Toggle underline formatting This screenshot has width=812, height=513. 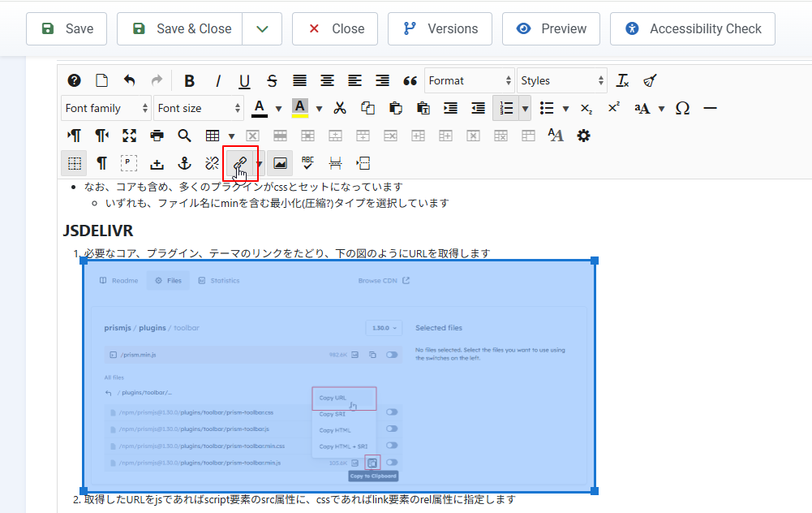click(244, 80)
